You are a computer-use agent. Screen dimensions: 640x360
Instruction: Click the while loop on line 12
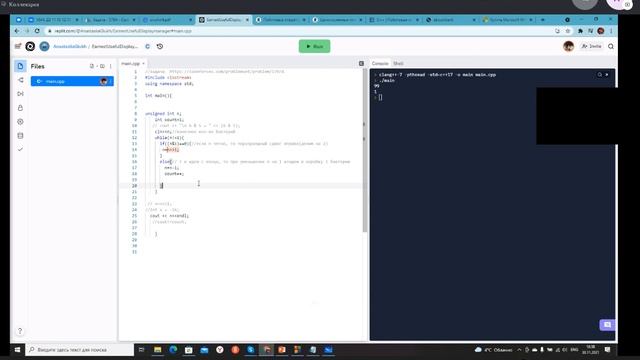(169, 138)
